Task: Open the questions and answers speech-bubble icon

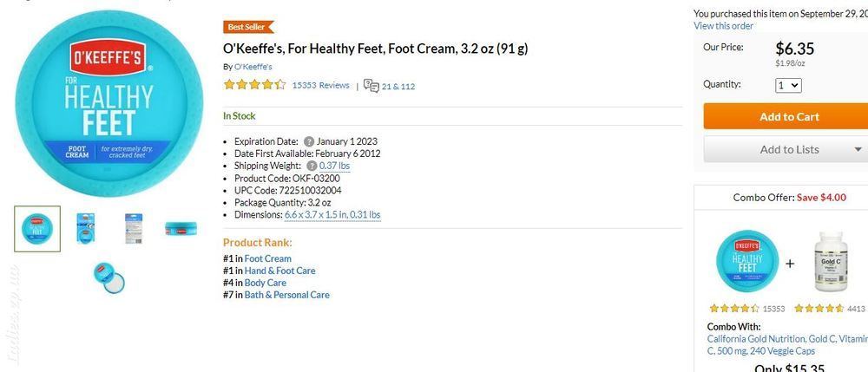Action: coord(371,86)
